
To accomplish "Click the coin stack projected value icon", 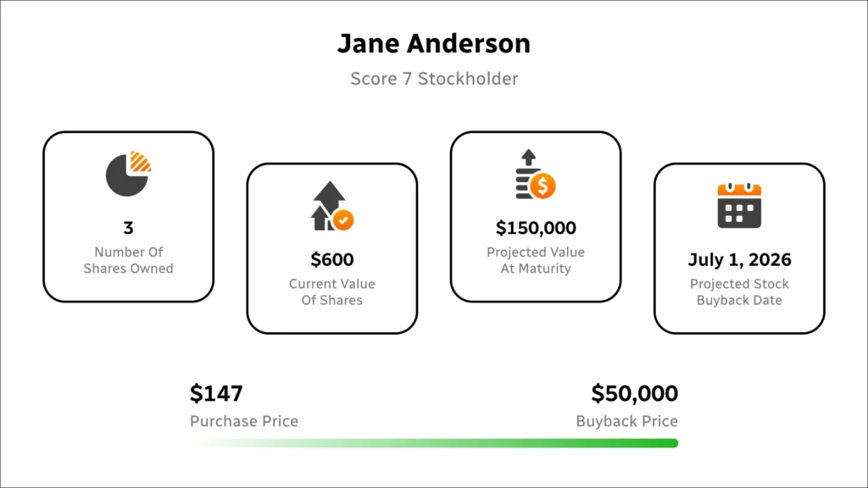I will point(535,175).
